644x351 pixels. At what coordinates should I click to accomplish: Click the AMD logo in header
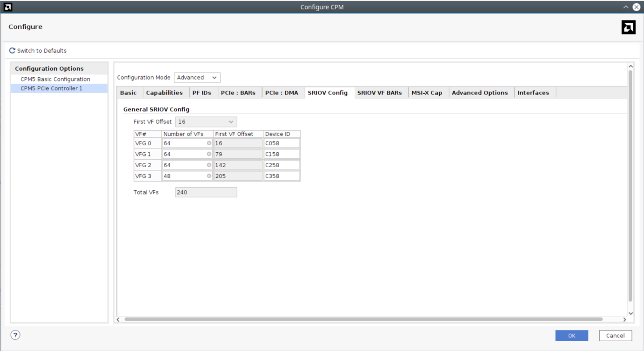[628, 27]
